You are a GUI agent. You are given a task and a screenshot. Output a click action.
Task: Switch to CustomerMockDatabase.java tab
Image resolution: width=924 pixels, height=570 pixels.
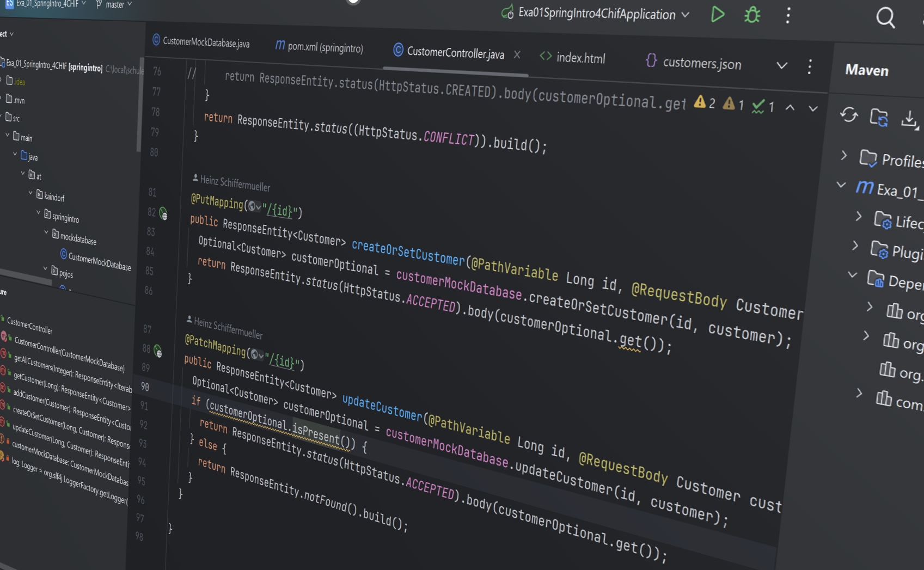[201, 42]
